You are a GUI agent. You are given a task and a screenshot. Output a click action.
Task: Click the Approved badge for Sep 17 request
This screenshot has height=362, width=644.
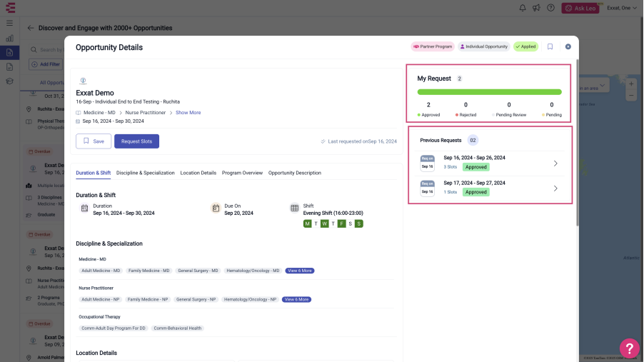pos(476,192)
